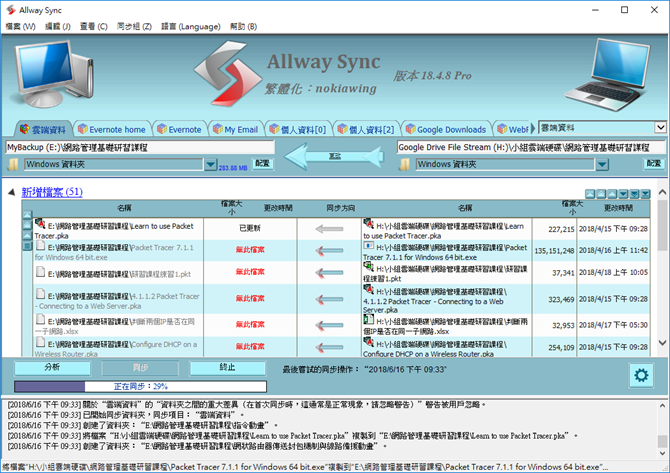Image resolution: width=670 pixels, height=473 pixels.
Task: Click right H: drive exe icon of Packet Tracer 7.1.1
Action: click(368, 245)
